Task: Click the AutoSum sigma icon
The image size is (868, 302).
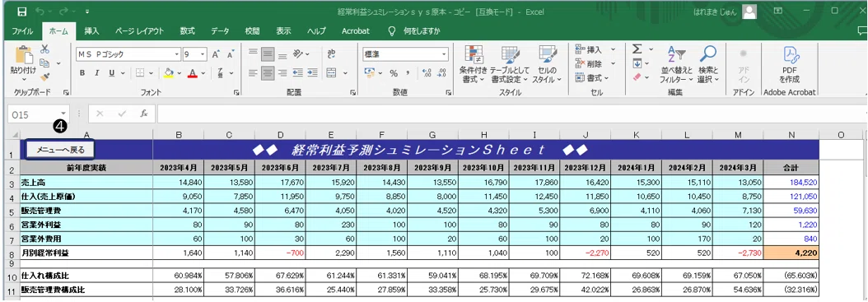Action: coord(637,49)
